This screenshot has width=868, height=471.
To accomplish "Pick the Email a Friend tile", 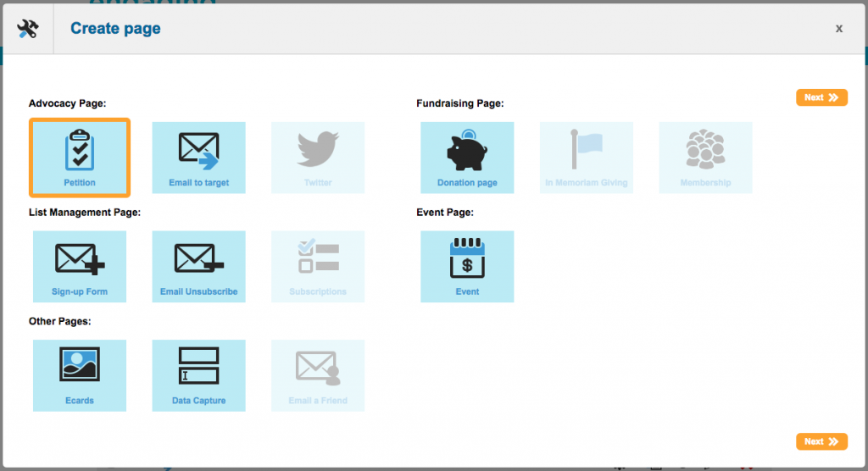I will [318, 375].
